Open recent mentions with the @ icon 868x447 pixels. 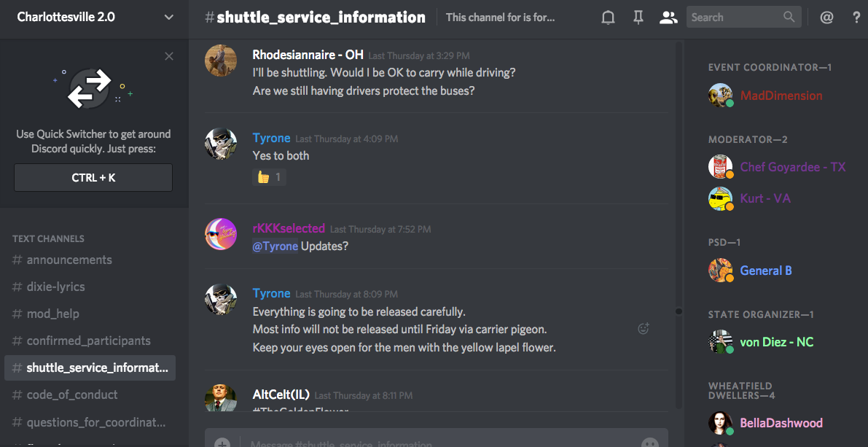point(826,18)
